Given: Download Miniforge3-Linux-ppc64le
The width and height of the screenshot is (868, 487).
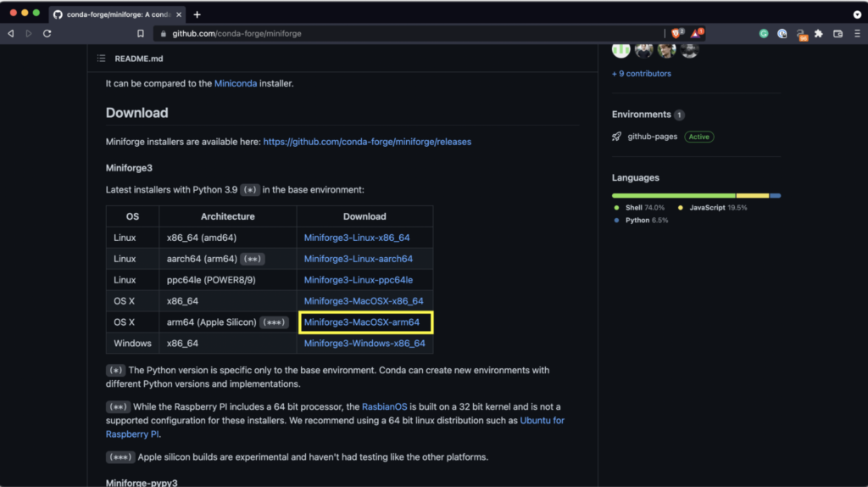Looking at the screenshot, I should [x=359, y=280].
